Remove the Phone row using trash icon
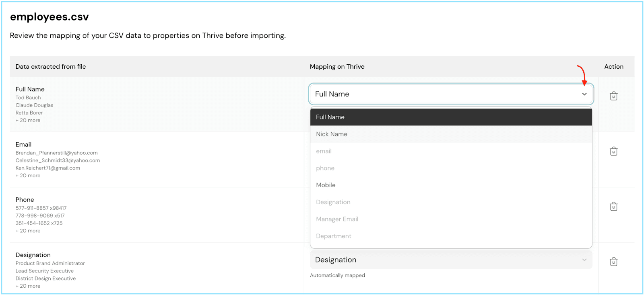The width and height of the screenshot is (644, 295). (613, 207)
